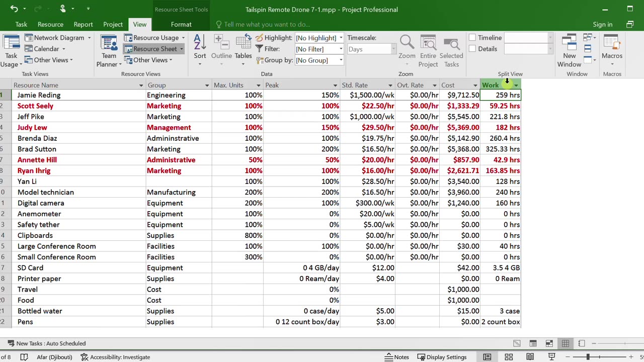Switch to the Resource Usage view

[154, 38]
